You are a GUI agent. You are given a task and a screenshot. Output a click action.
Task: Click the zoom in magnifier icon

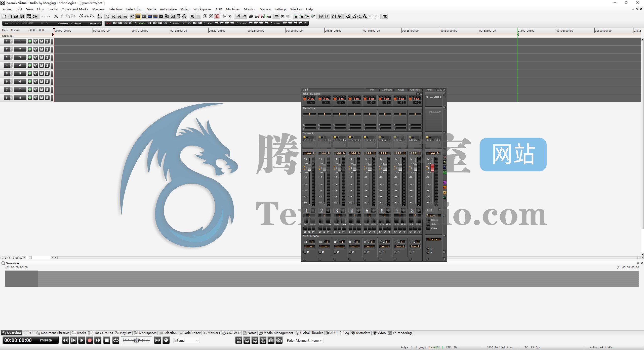coord(119,17)
